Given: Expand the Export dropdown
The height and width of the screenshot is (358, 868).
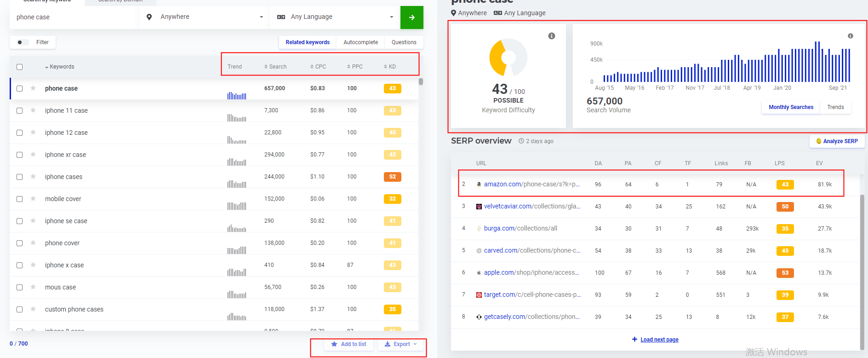Looking at the screenshot, I should 401,344.
